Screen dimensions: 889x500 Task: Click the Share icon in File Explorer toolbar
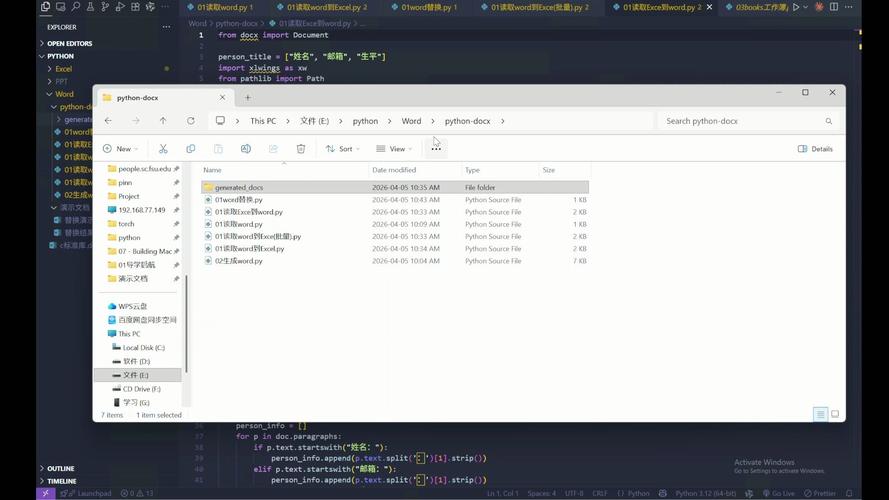tap(273, 149)
